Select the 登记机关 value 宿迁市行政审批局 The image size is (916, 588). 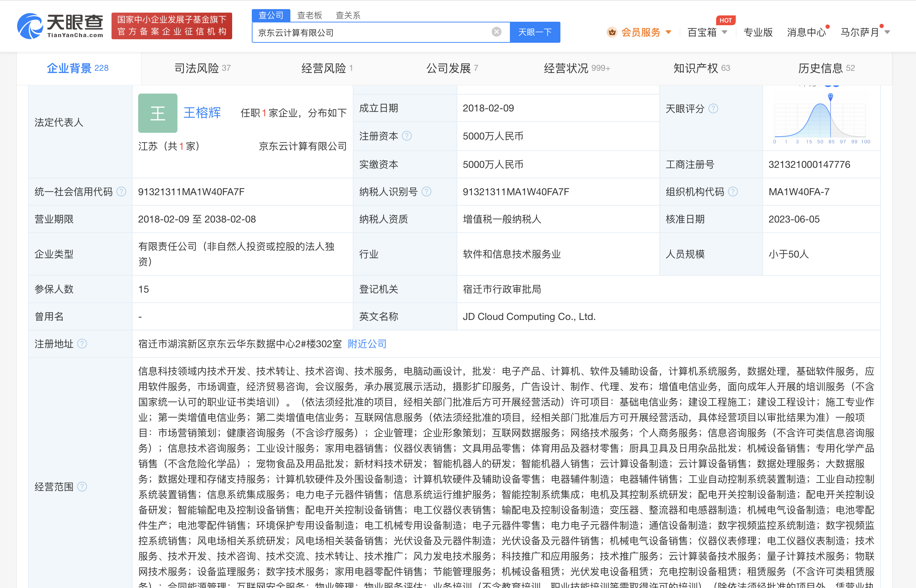pos(502,289)
